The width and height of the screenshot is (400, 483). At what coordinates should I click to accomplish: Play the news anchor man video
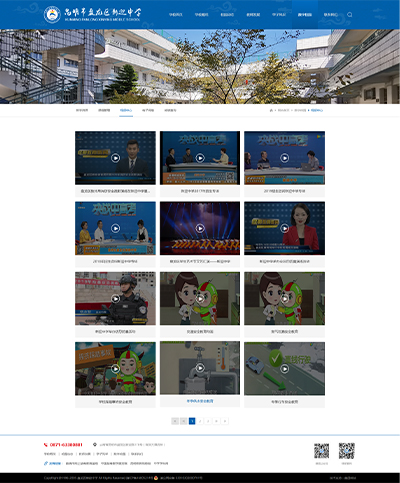pyautogui.click(x=115, y=158)
